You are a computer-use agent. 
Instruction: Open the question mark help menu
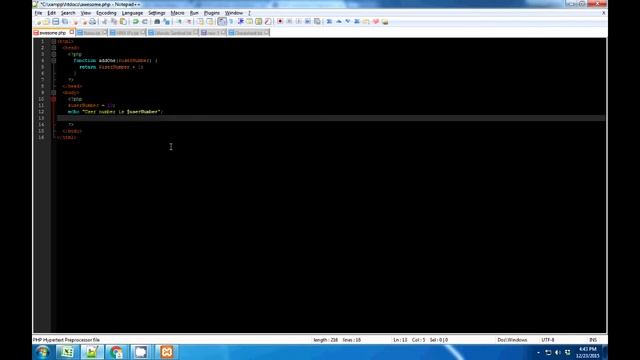tap(249, 13)
